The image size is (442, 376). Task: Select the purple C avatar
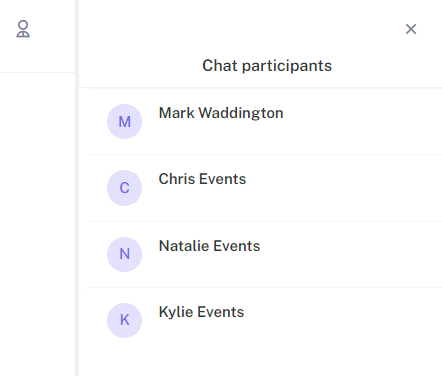point(124,188)
